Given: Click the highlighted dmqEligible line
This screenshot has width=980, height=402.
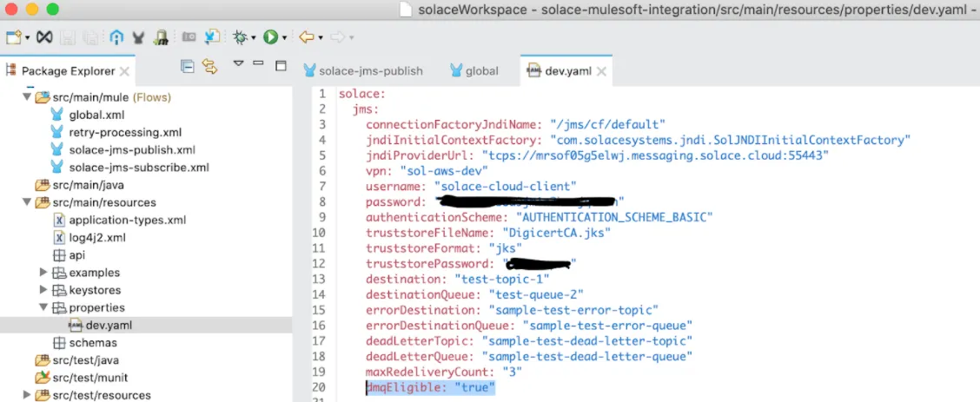Looking at the screenshot, I should (x=431, y=387).
